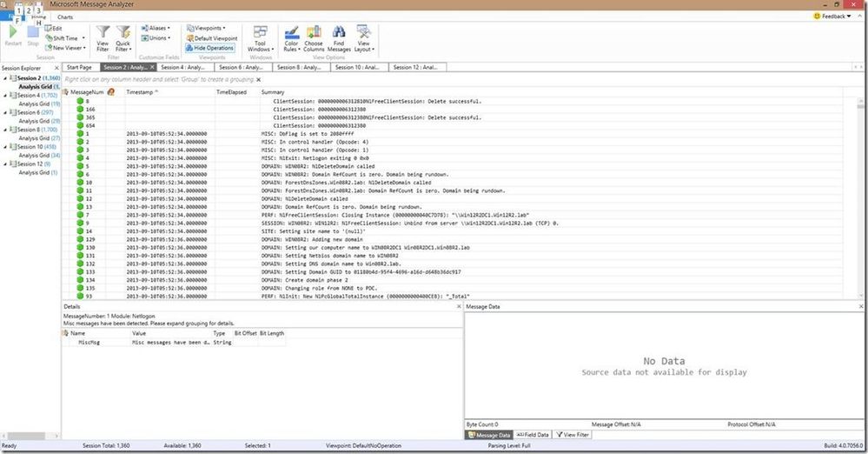Click the Value column header in Details

coord(139,333)
